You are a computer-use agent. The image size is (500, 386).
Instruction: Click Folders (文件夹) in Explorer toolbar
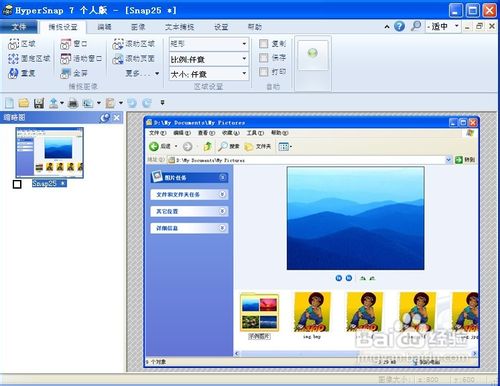(257, 146)
